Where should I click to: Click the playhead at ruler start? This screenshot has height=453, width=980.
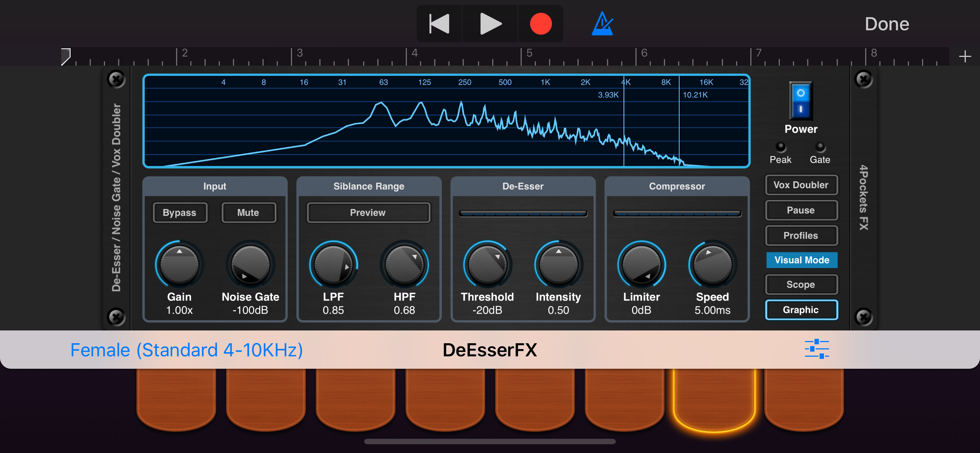click(x=66, y=56)
